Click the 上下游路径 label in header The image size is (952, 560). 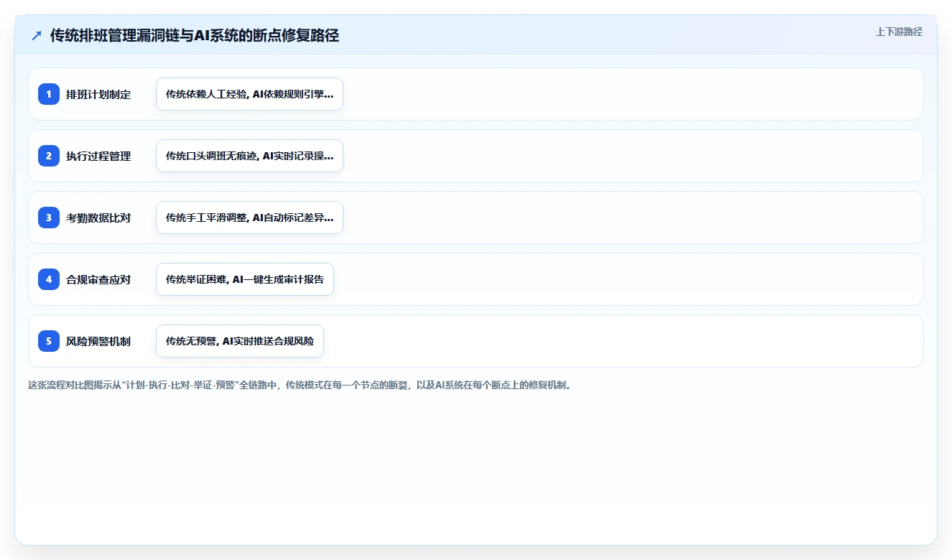coord(899,32)
